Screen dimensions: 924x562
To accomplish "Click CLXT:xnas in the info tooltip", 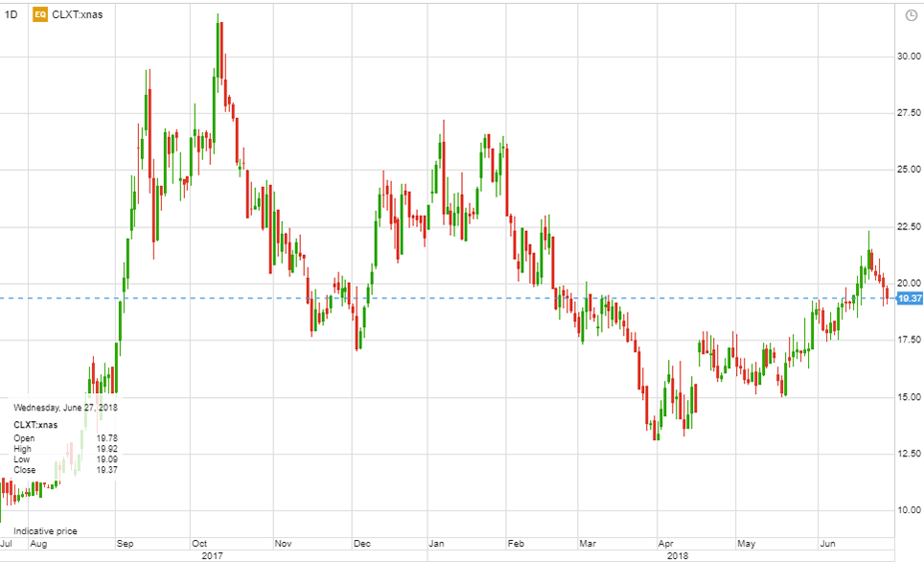I will tap(35, 425).
